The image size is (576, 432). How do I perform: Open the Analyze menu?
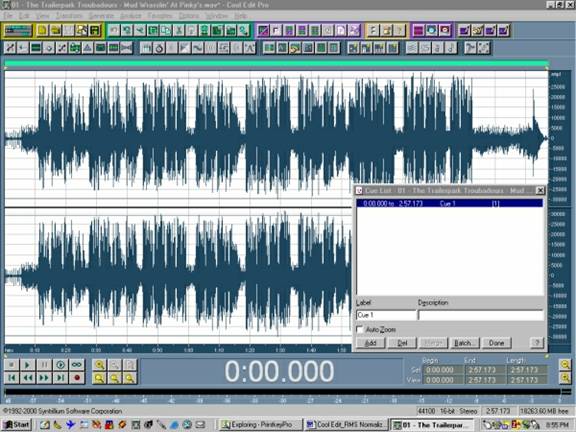coord(131,16)
